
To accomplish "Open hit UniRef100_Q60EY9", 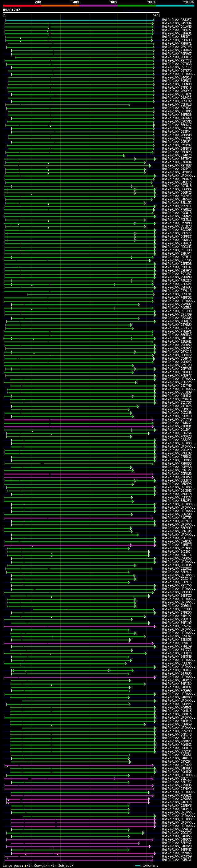I will tap(176, 91).
